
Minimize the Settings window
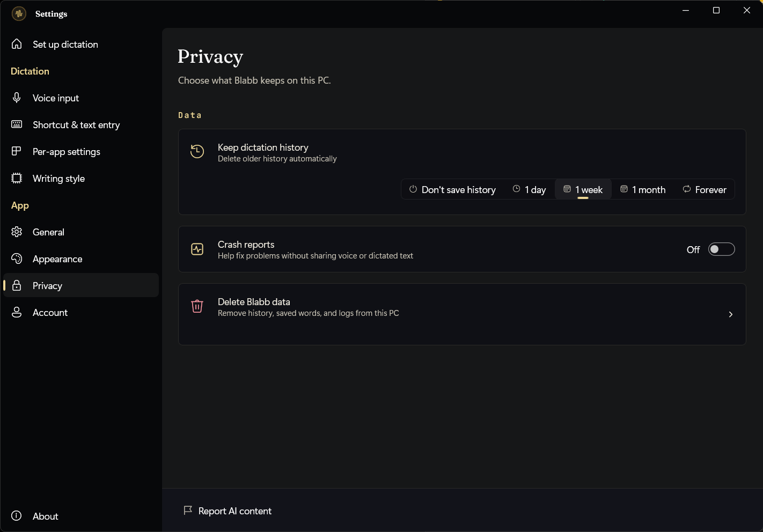686,10
